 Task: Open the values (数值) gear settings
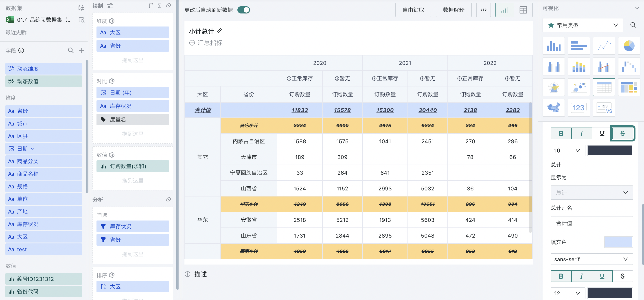coord(112,155)
